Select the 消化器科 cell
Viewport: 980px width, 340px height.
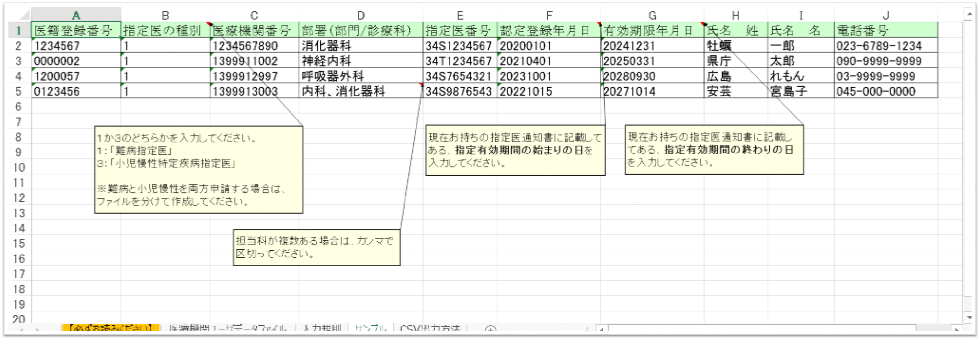click(x=361, y=45)
